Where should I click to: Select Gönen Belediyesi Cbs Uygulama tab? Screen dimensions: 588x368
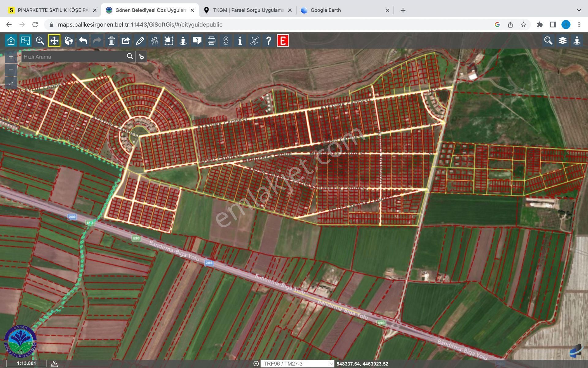click(150, 10)
